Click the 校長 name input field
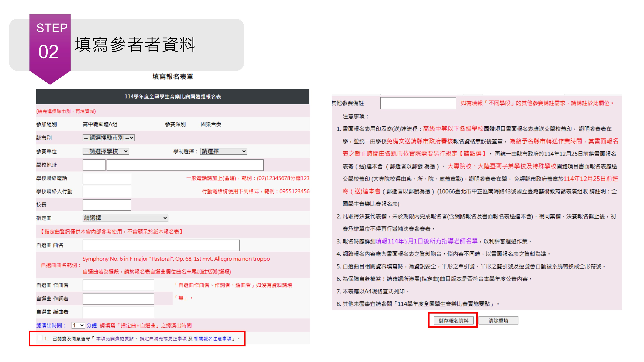Viewport: 644px width, 362px height. [x=107, y=205]
